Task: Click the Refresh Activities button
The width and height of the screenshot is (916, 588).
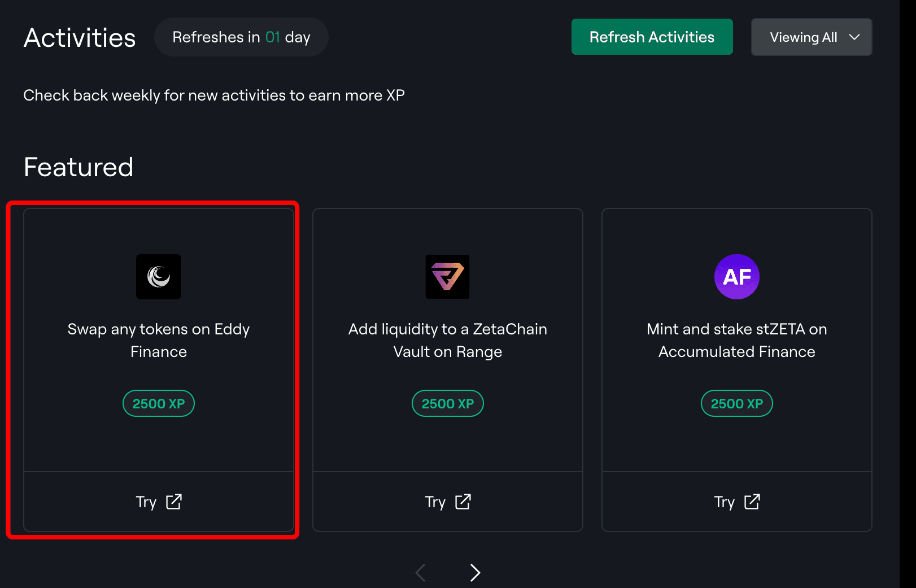Action: [652, 37]
